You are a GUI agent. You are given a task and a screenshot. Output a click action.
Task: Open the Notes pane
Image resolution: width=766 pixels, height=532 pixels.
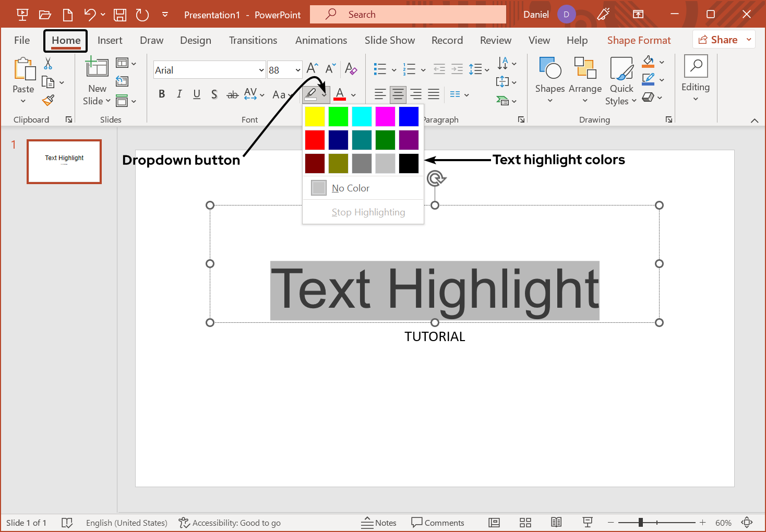[x=379, y=522]
